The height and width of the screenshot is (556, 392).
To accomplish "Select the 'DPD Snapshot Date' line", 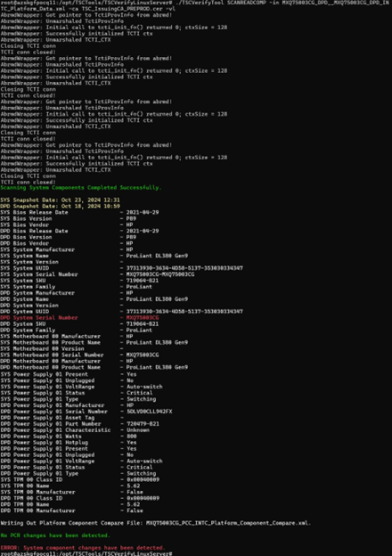I will coord(60,206).
